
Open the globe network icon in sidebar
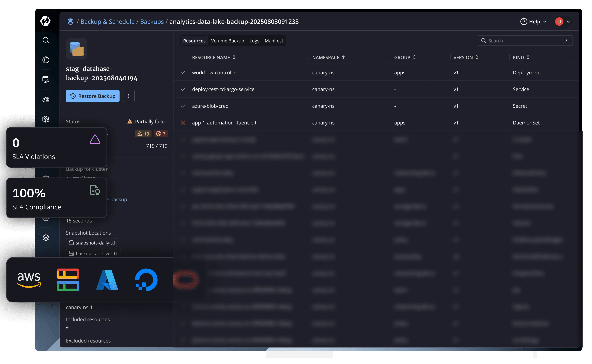46,60
